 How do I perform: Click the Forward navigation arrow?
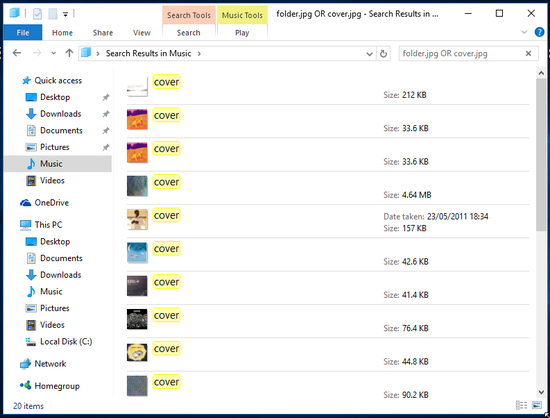(37, 53)
